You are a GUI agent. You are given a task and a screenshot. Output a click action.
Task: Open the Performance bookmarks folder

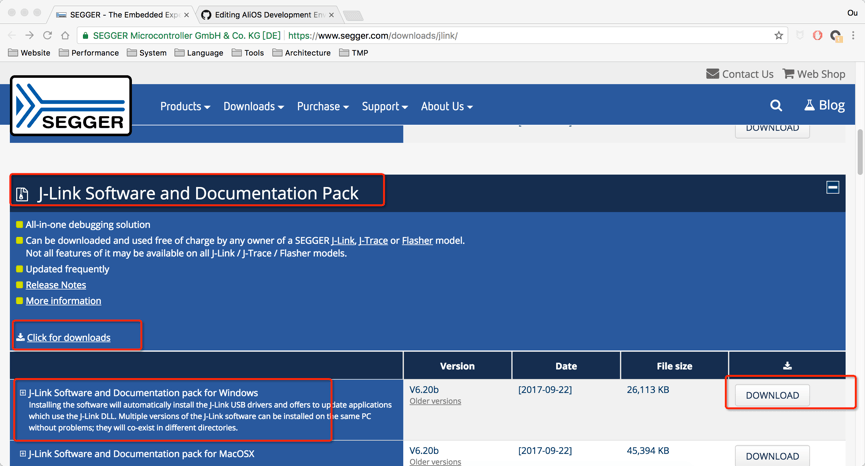[x=89, y=53]
